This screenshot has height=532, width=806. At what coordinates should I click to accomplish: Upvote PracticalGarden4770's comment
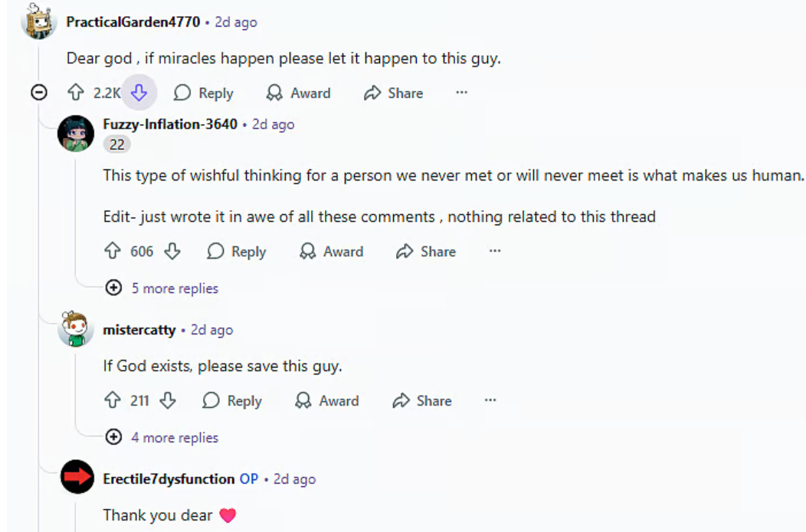click(x=75, y=93)
